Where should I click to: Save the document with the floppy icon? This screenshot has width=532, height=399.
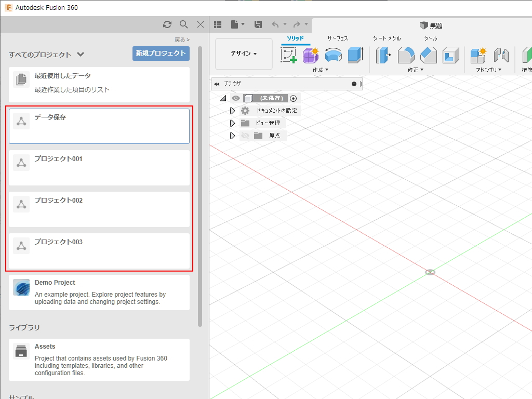tap(258, 24)
